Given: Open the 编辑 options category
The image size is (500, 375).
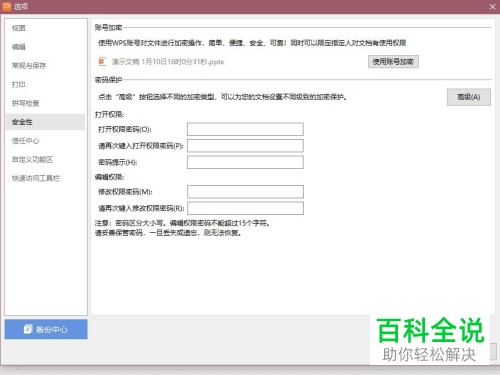Looking at the screenshot, I should tap(19, 47).
